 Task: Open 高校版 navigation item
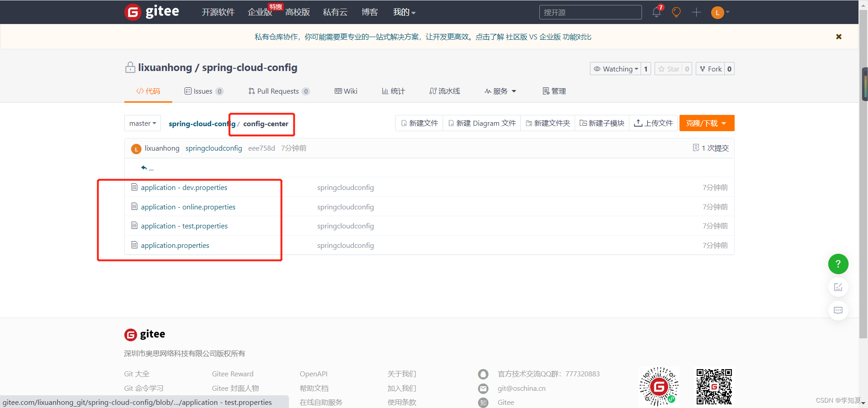click(x=297, y=12)
